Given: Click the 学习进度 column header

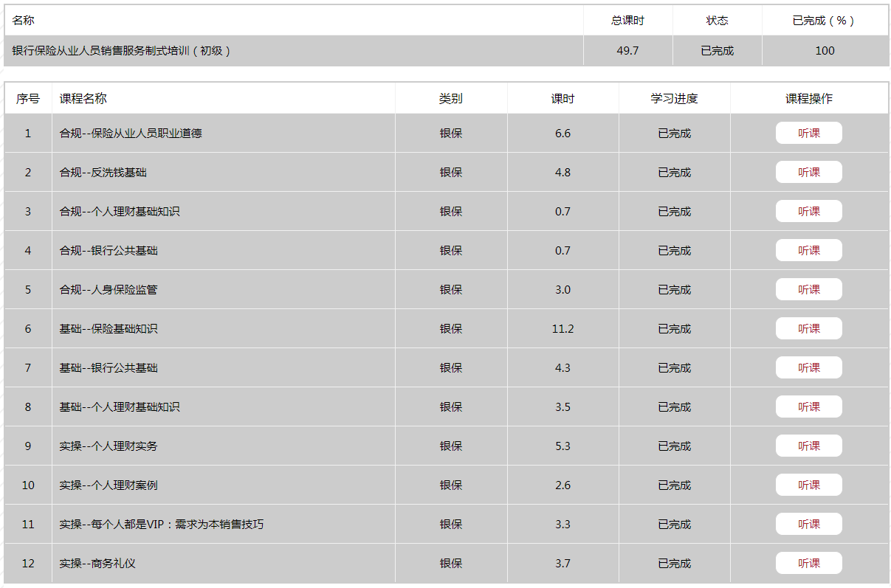Looking at the screenshot, I should click(674, 99).
